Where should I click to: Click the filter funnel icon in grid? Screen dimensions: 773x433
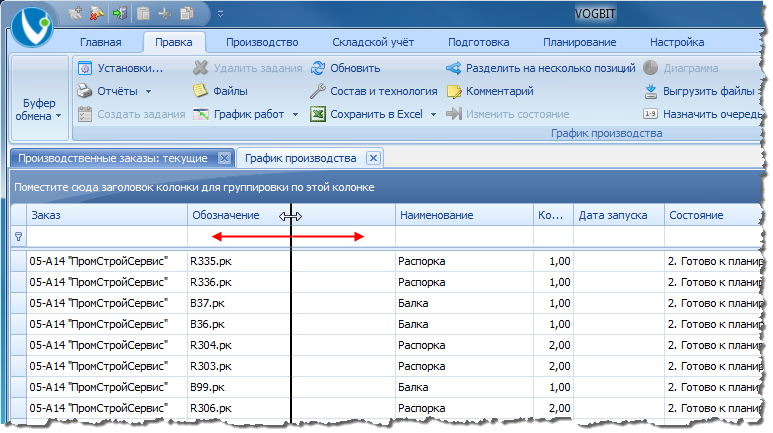point(18,237)
